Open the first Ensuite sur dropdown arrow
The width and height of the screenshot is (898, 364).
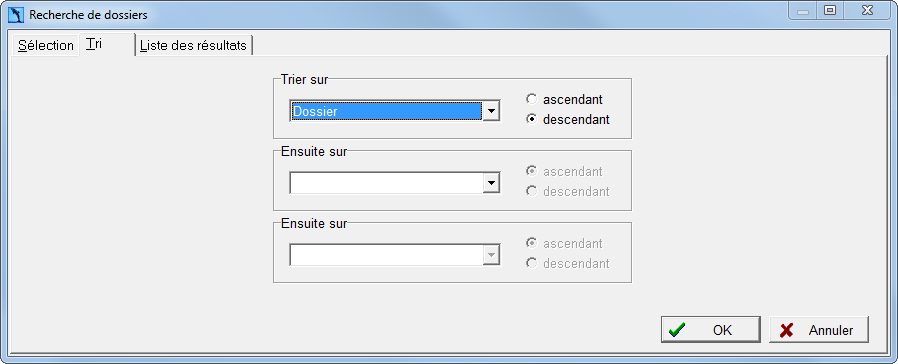click(x=491, y=183)
